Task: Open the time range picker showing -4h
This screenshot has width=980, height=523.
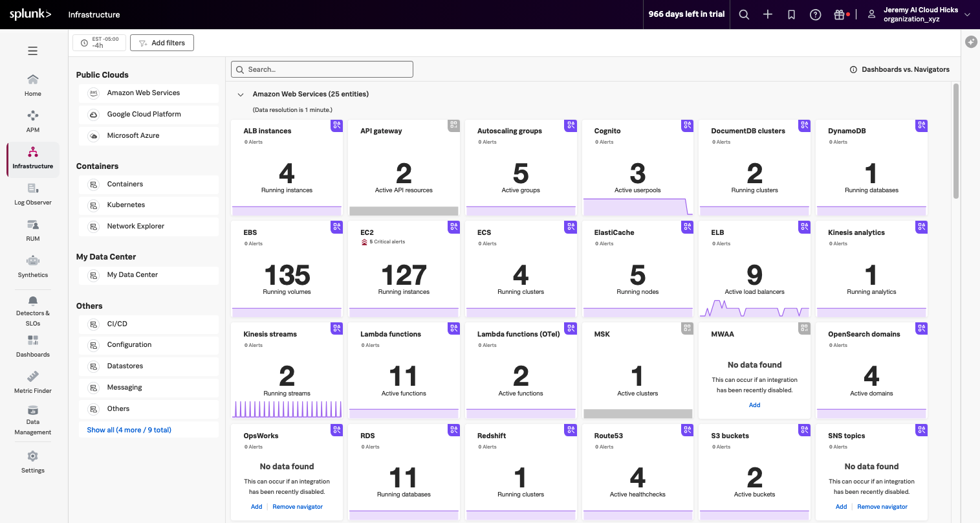Action: tap(98, 42)
